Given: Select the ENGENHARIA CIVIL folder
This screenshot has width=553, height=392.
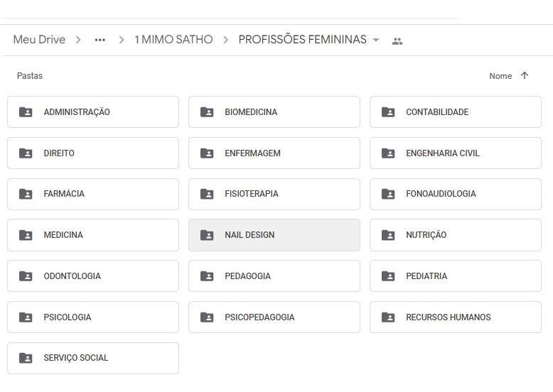Looking at the screenshot, I should (456, 153).
